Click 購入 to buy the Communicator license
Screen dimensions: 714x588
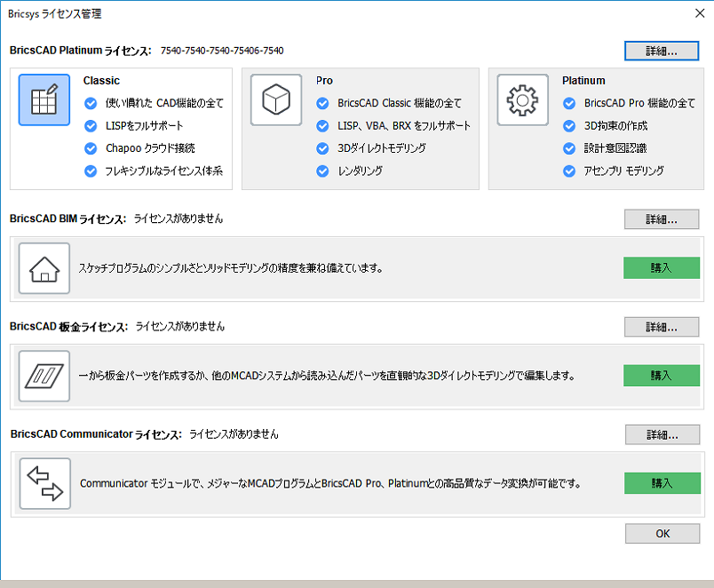pos(662,483)
